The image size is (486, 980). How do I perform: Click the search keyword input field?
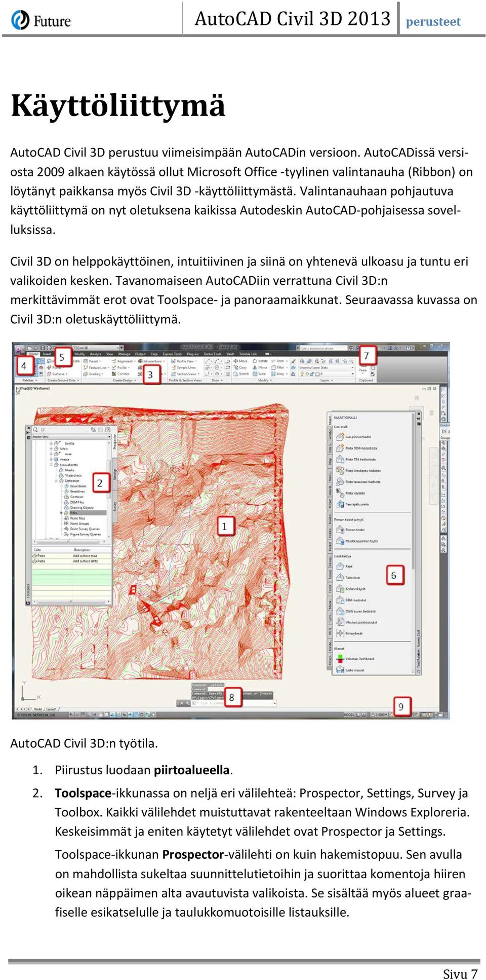click(324, 348)
